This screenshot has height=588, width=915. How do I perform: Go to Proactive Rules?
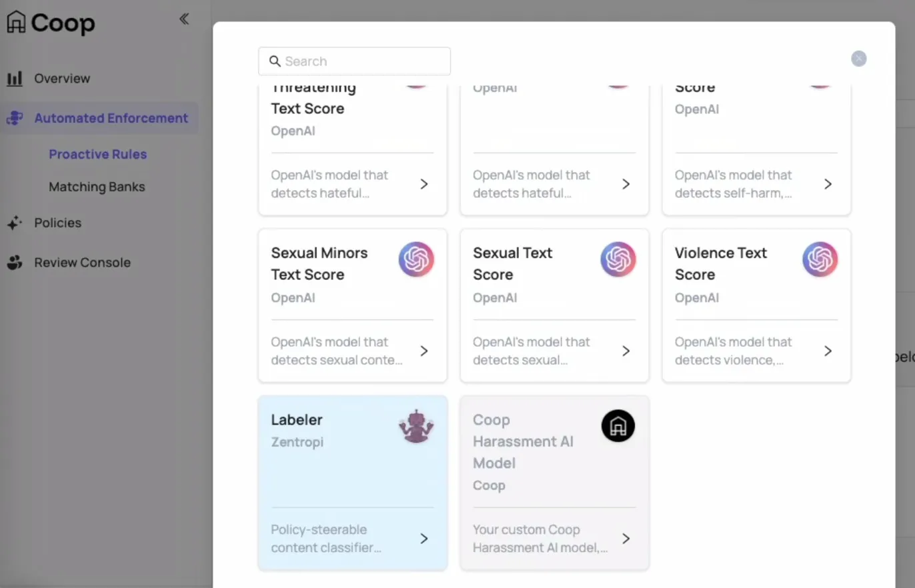[97, 155]
